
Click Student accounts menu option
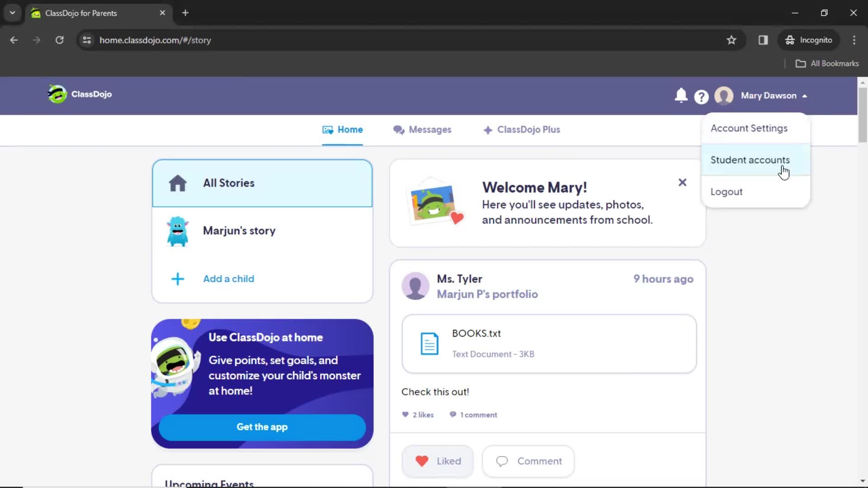750,160
